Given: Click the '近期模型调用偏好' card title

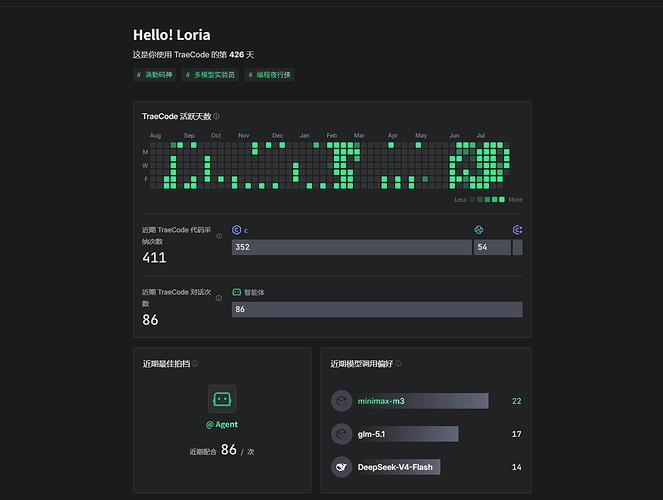Looking at the screenshot, I should [362, 364].
